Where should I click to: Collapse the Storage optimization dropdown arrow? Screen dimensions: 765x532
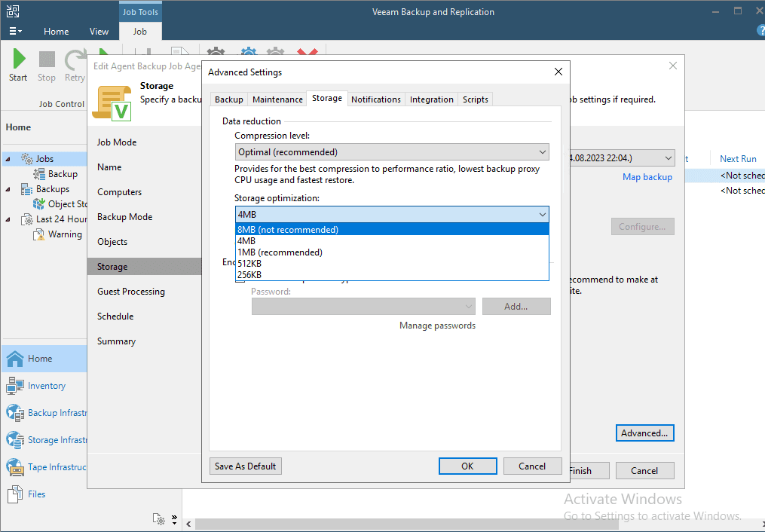point(542,215)
